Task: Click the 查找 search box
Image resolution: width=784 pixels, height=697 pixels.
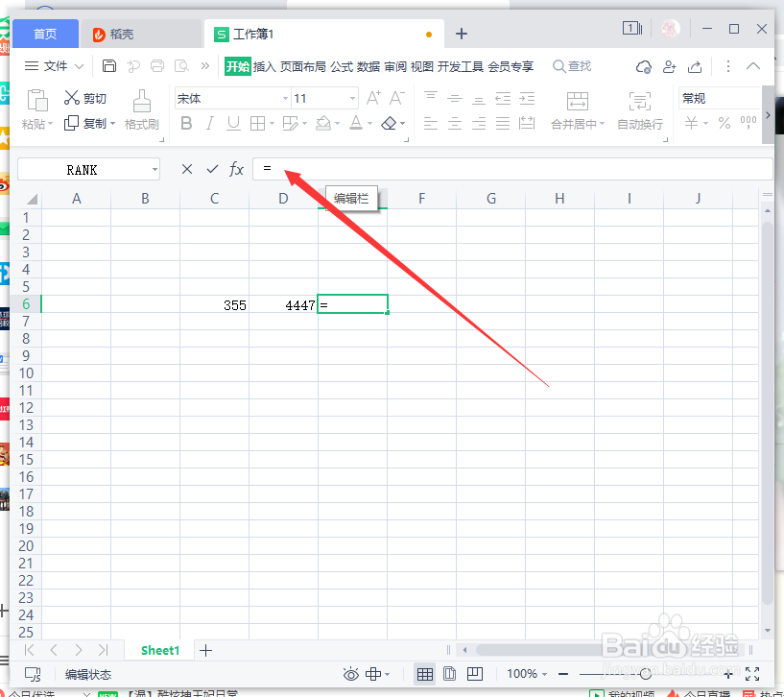Action: pyautogui.click(x=572, y=66)
